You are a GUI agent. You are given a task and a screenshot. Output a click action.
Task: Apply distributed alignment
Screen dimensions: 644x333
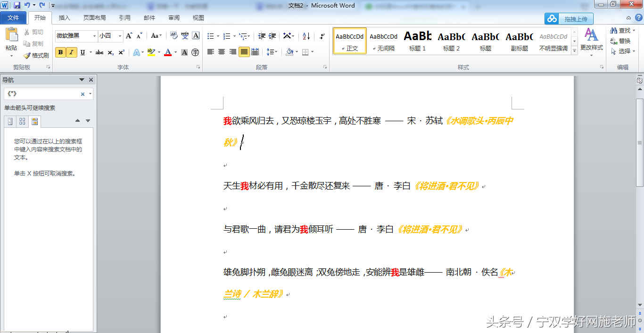[255, 52]
